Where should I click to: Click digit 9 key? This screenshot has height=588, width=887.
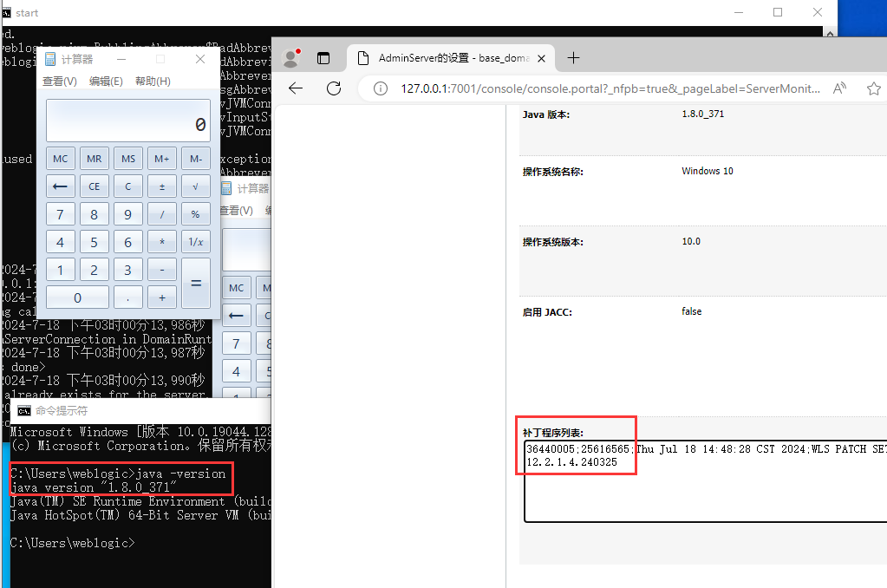point(128,214)
